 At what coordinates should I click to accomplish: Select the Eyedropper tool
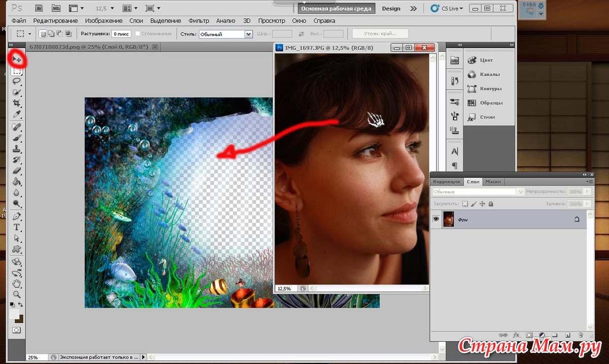pyautogui.click(x=17, y=114)
